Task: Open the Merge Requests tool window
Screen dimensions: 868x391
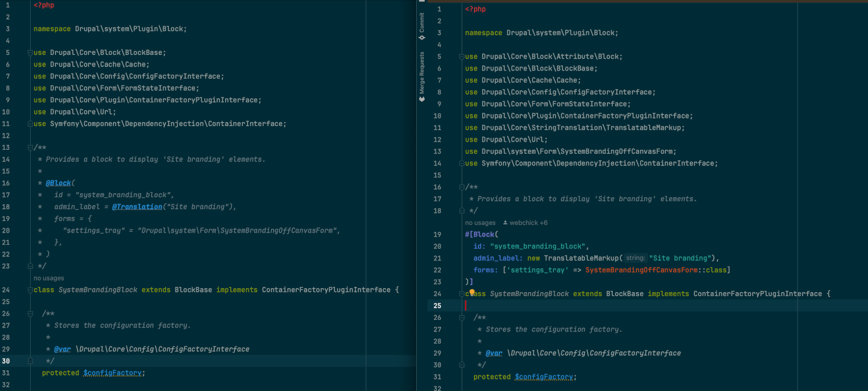Action: click(422, 76)
